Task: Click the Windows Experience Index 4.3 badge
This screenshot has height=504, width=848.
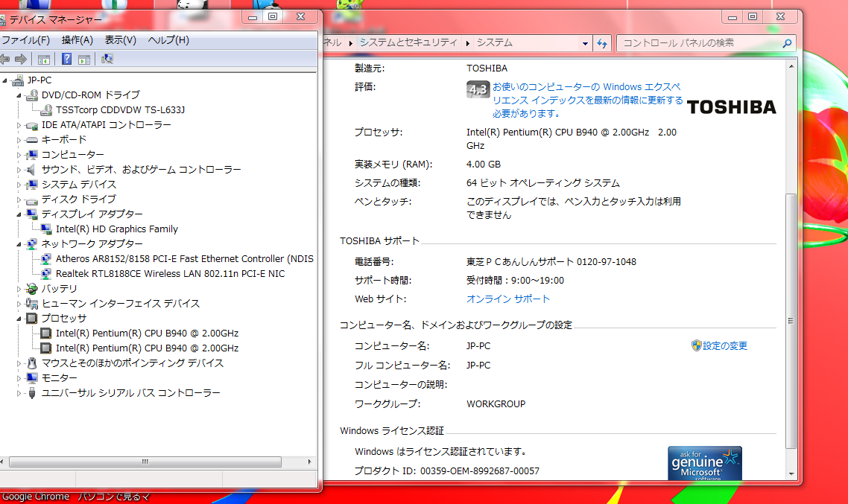Action: (478, 89)
